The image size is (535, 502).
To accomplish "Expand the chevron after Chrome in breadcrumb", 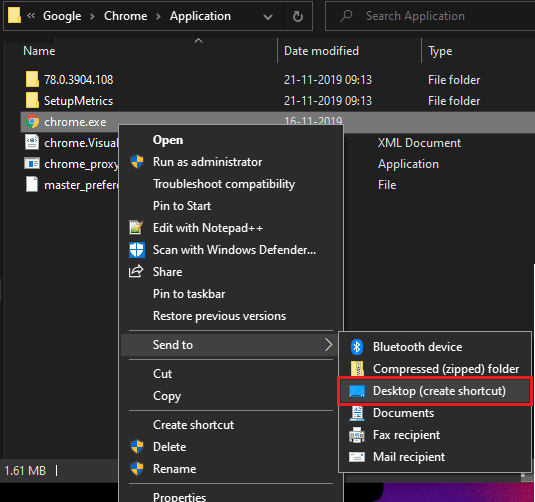I will [158, 16].
